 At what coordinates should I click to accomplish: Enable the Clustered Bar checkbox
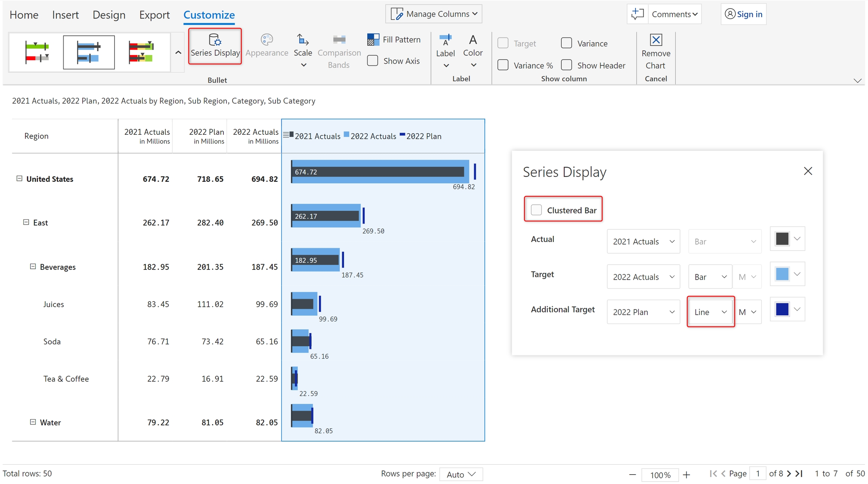pyautogui.click(x=536, y=210)
